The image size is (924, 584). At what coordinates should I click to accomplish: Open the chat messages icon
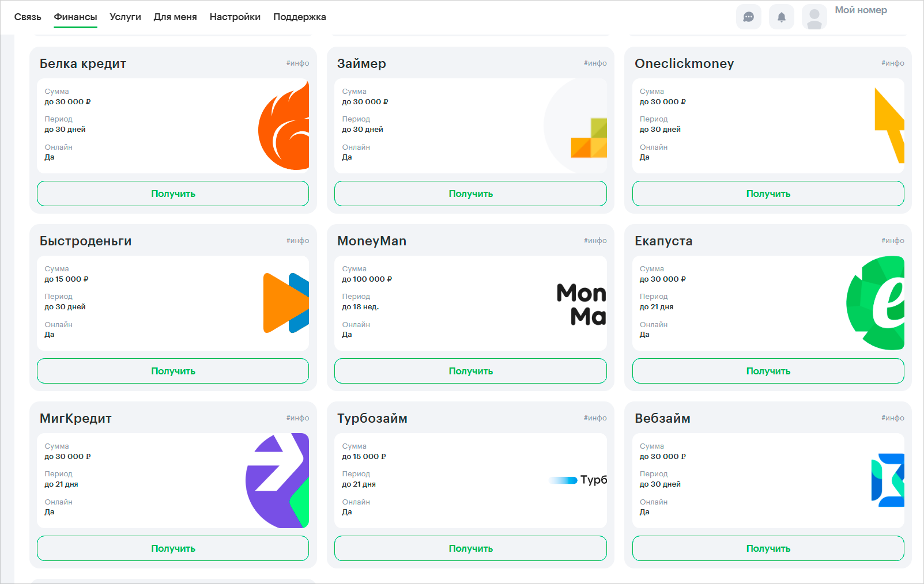748,17
